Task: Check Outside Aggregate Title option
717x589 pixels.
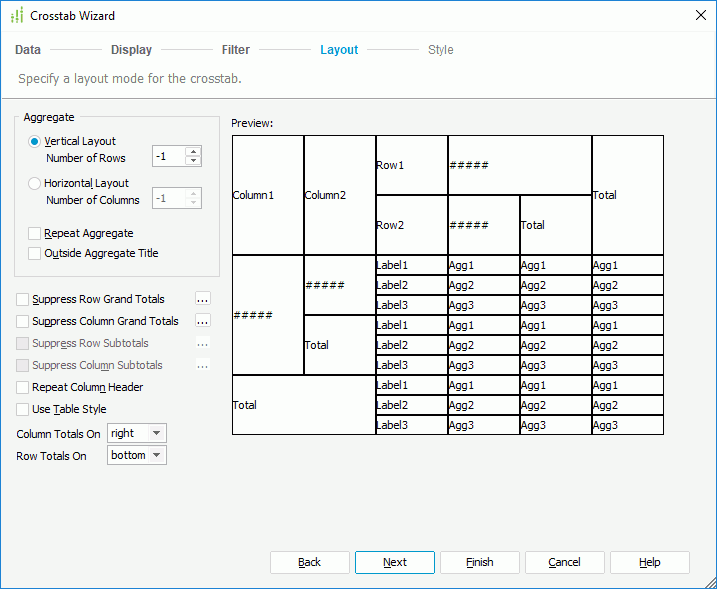Action: coord(34,253)
